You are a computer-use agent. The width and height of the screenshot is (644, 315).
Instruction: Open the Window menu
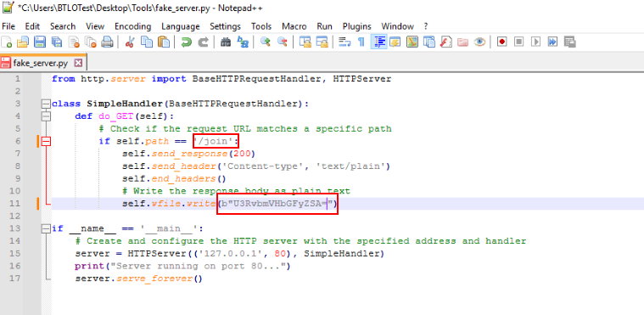[397, 26]
